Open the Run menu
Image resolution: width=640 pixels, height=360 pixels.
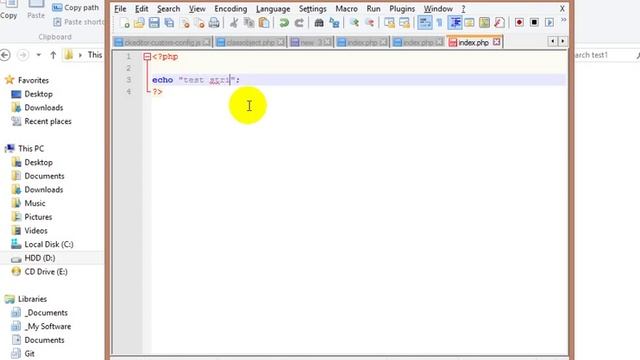(x=373, y=9)
